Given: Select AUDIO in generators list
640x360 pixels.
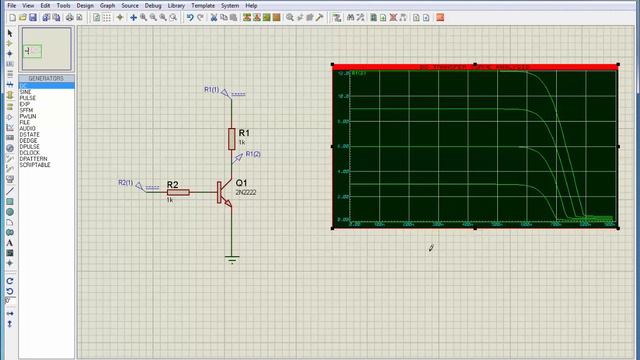Looking at the screenshot, I should pos(27,129).
